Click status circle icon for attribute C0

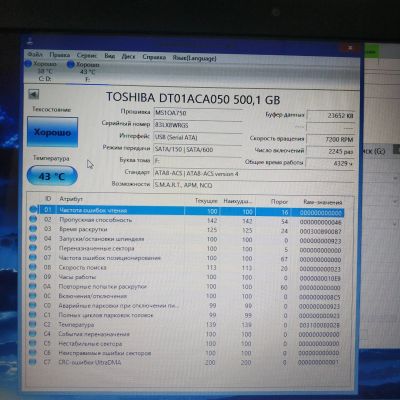pyautogui.click(x=33, y=305)
